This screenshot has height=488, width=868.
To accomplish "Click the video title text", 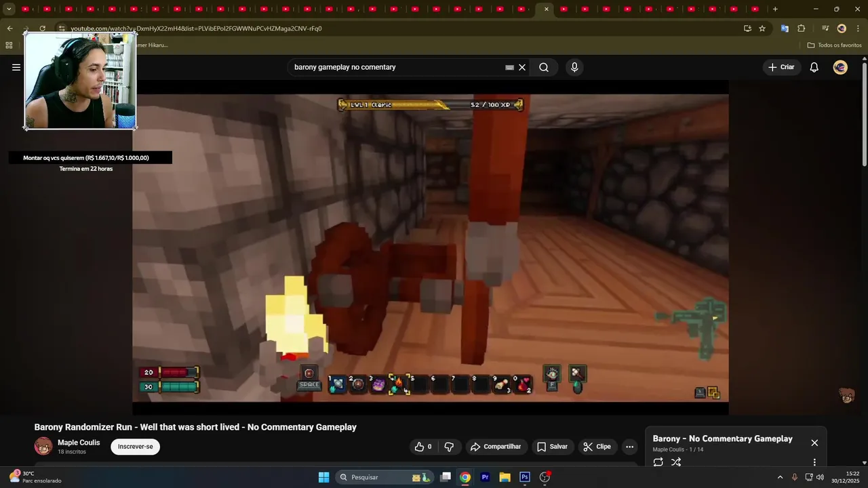I will (195, 427).
